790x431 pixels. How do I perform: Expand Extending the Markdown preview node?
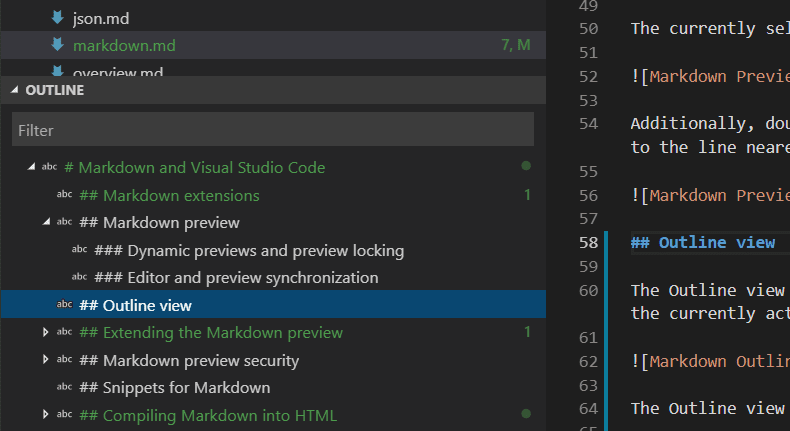45,332
